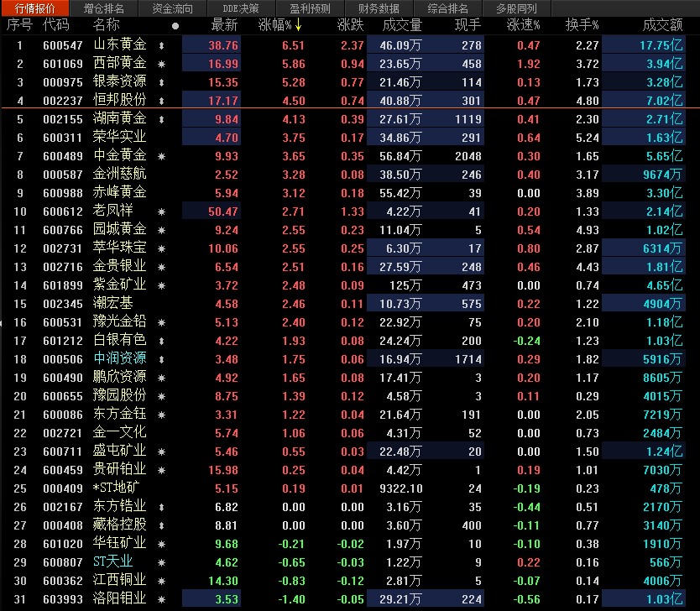This screenshot has height=611, width=700.
Task: Sort by the 涨幅% column header
Action: click(x=274, y=25)
